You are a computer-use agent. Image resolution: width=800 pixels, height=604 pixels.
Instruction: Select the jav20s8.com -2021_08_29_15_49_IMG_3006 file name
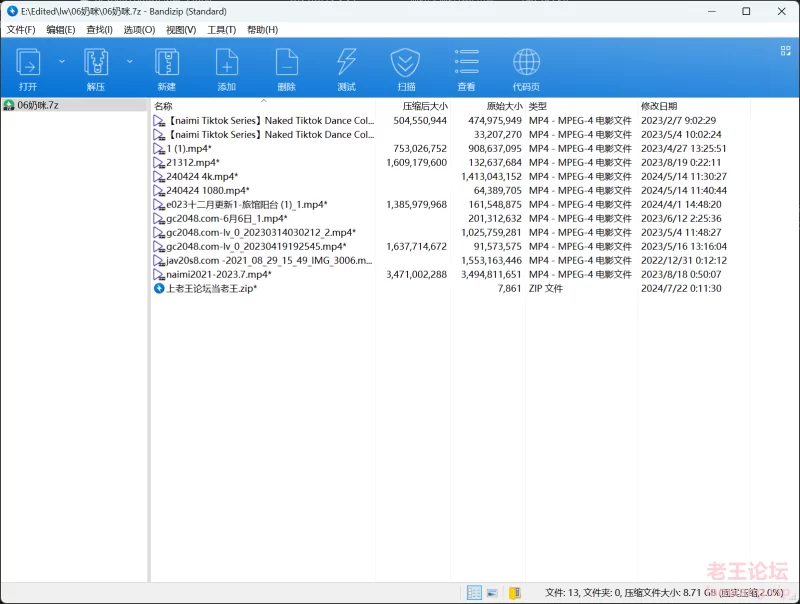(269, 261)
